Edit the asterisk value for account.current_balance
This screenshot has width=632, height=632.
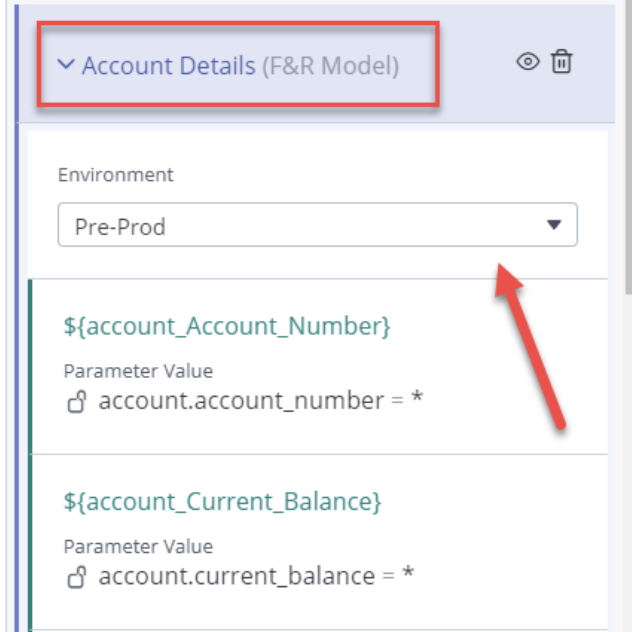[408, 573]
